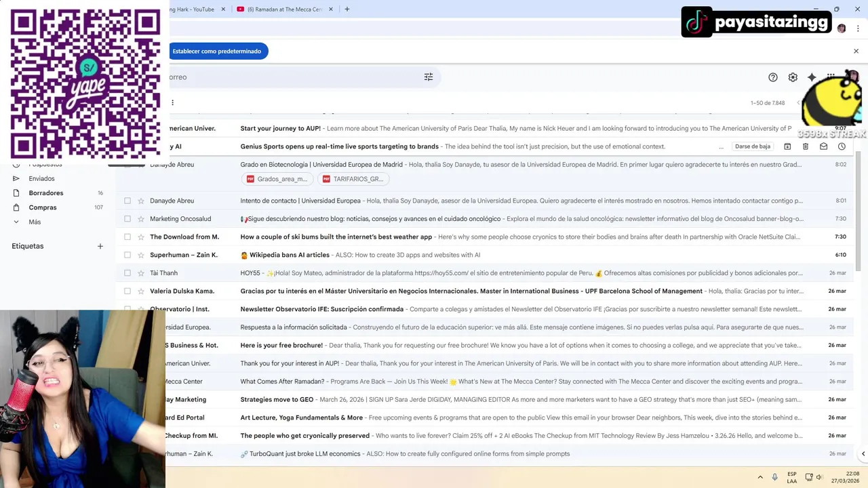Select checkbox for Marketing Oncosalud email
Screen dimensions: 868x488
click(127, 219)
